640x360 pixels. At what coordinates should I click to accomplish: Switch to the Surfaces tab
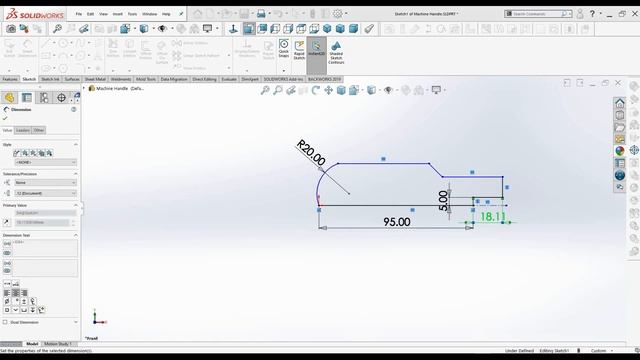tap(72, 79)
